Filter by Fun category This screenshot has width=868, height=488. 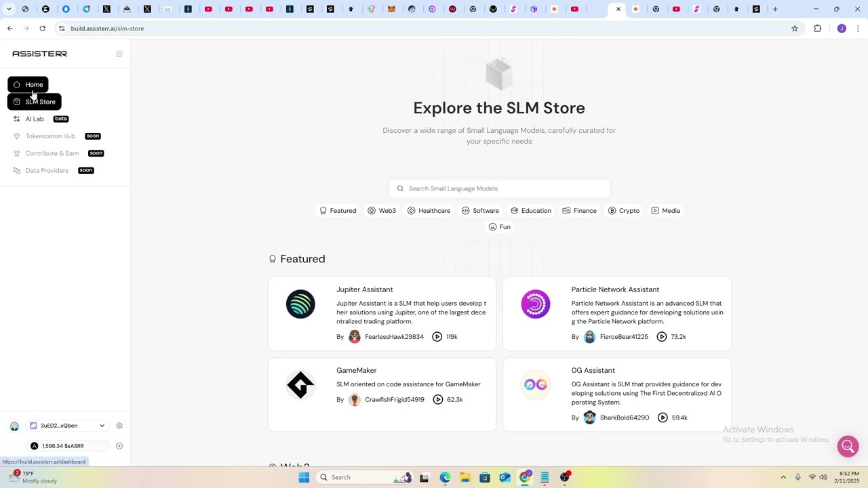click(500, 227)
